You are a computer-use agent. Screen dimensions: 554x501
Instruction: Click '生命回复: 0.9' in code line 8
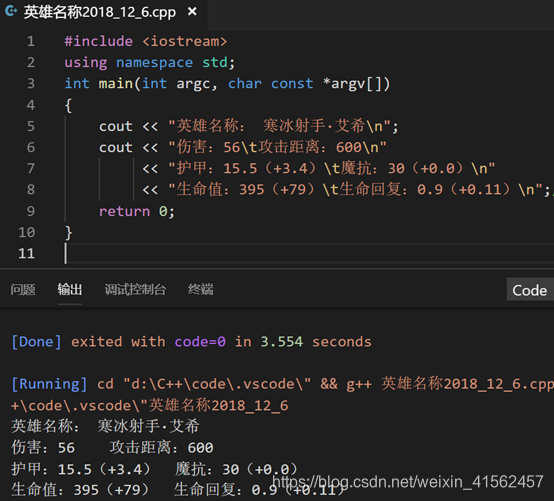tap(390, 190)
